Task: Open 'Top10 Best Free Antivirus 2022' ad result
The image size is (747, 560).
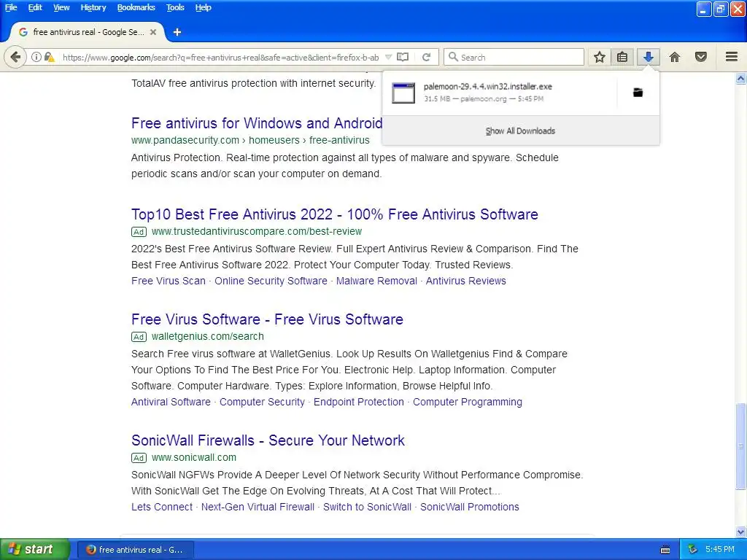Action: 334,214
